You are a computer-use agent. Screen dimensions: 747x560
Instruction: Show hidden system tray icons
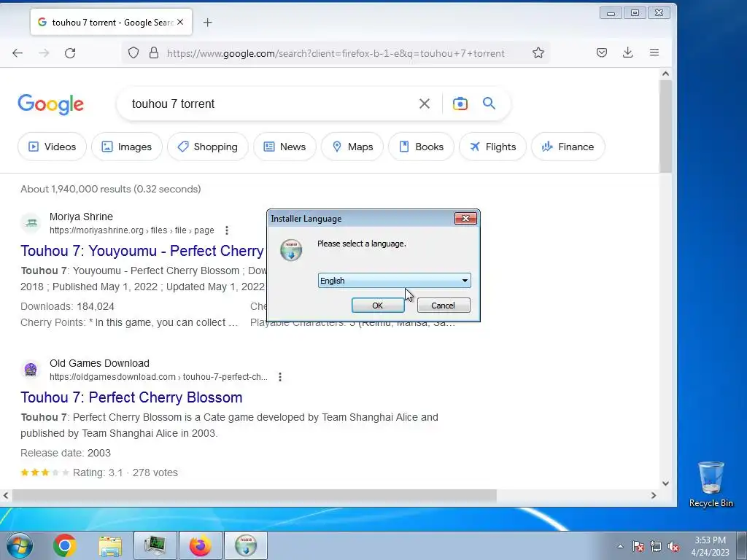coord(620,546)
